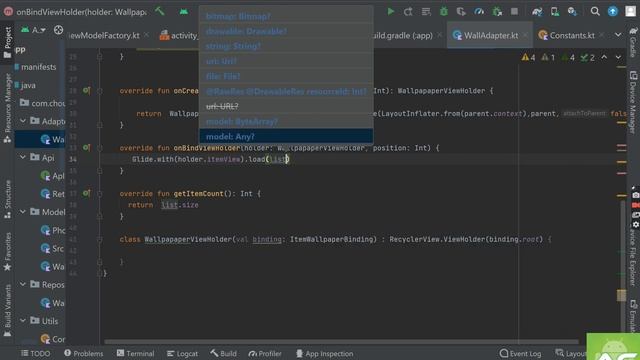Click the sync project elephant icon
The height and width of the screenshot is (360, 640).
[x=537, y=11]
